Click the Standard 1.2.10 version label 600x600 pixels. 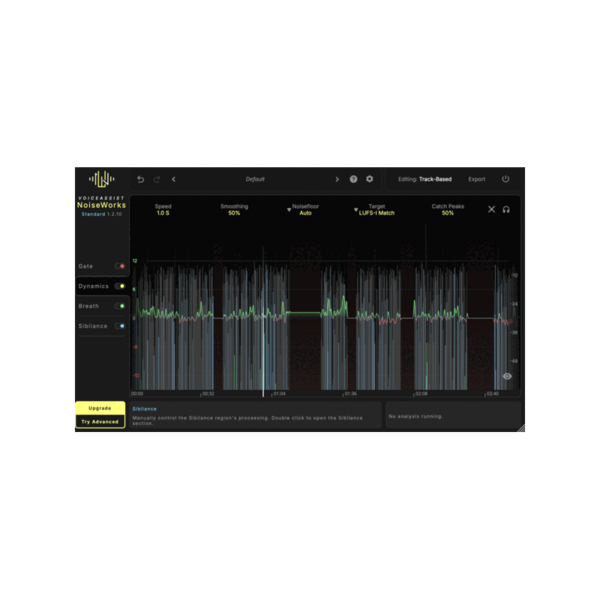point(101,214)
